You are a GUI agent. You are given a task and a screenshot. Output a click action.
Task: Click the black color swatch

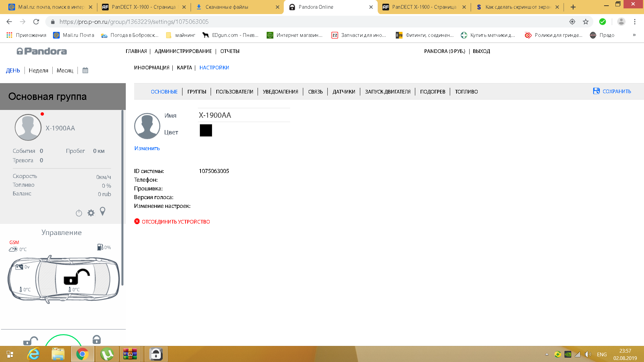pos(206,130)
